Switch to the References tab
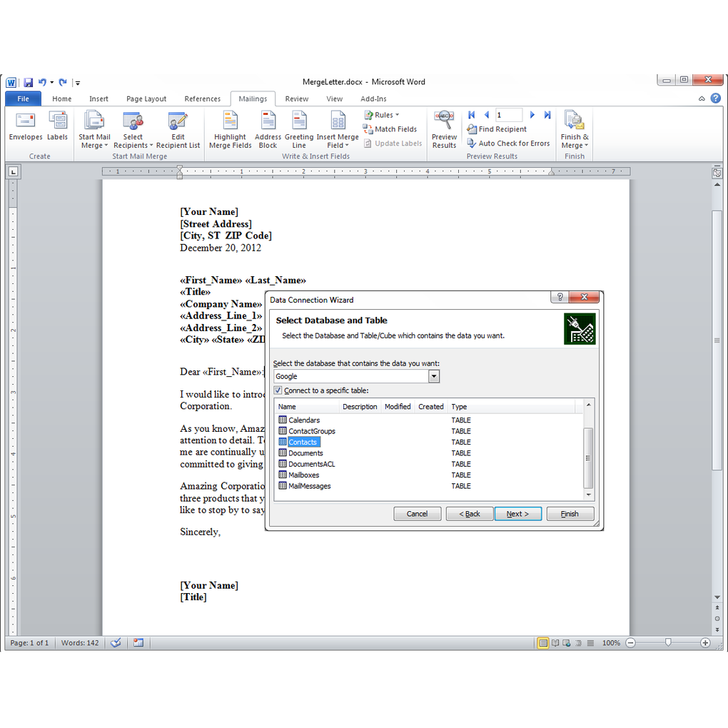This screenshot has height=728, width=728. tap(203, 99)
